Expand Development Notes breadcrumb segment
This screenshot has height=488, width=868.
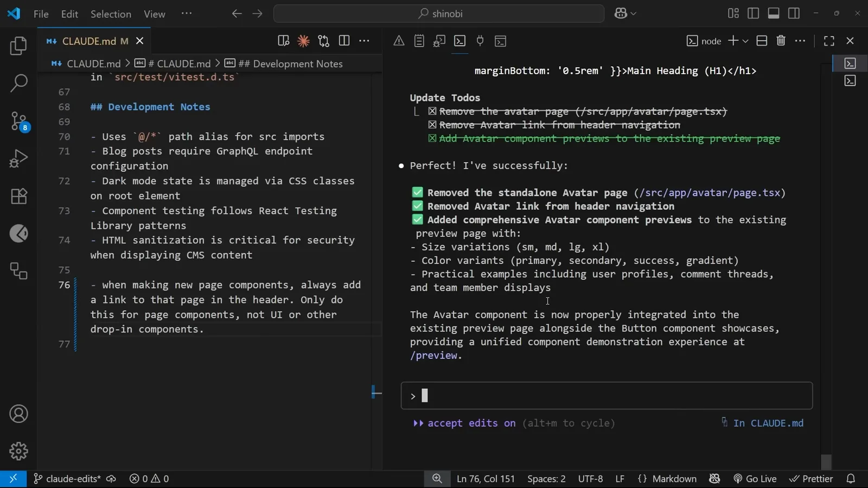click(x=291, y=63)
